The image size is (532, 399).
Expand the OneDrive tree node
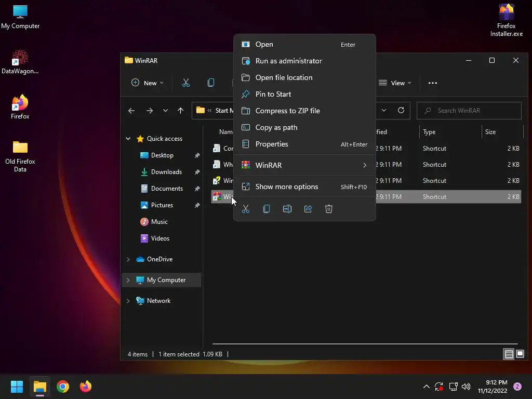click(128, 259)
